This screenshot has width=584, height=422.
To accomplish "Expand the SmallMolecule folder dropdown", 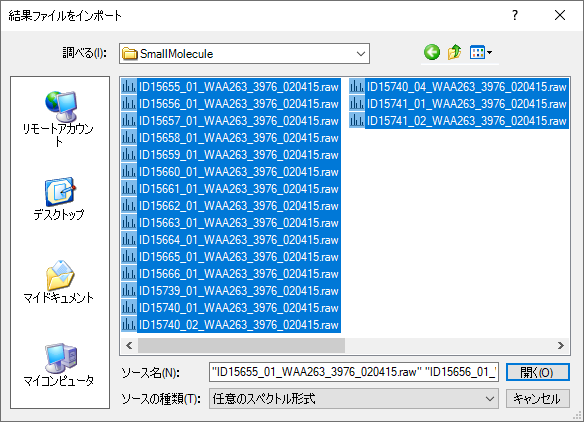I will 361,54.
